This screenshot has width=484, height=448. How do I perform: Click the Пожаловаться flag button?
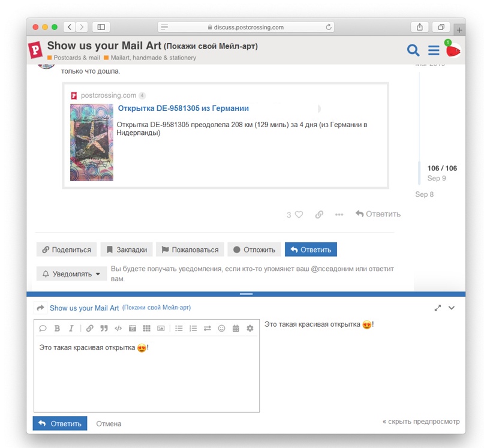[x=190, y=249]
